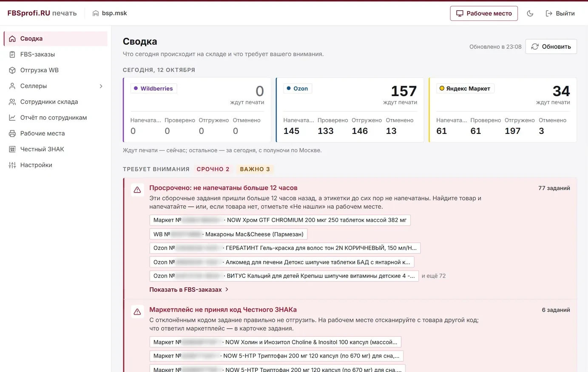The width and height of the screenshot is (588, 372).
Task: Click the printer icon beside Рабочие места
Action: click(12, 133)
